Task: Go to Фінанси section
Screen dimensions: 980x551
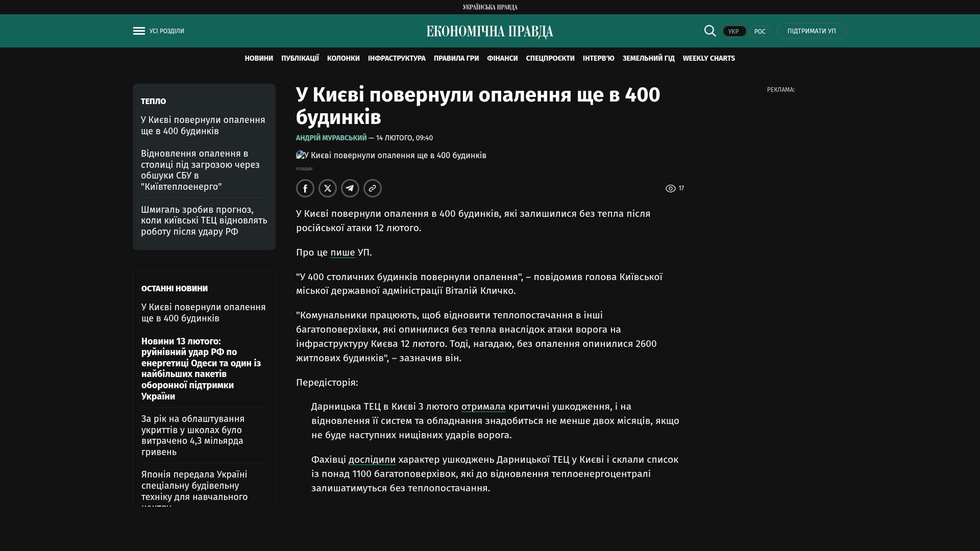Action: 502,59
